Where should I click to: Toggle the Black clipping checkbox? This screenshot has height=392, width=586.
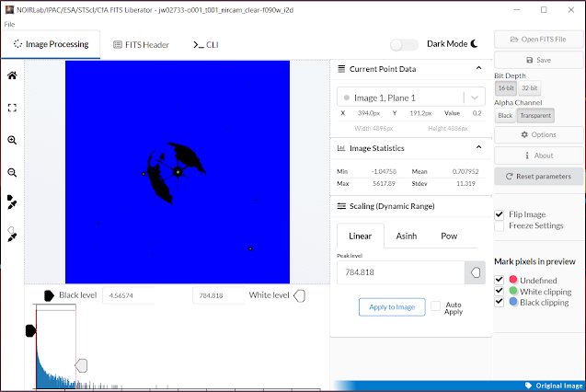coord(500,302)
